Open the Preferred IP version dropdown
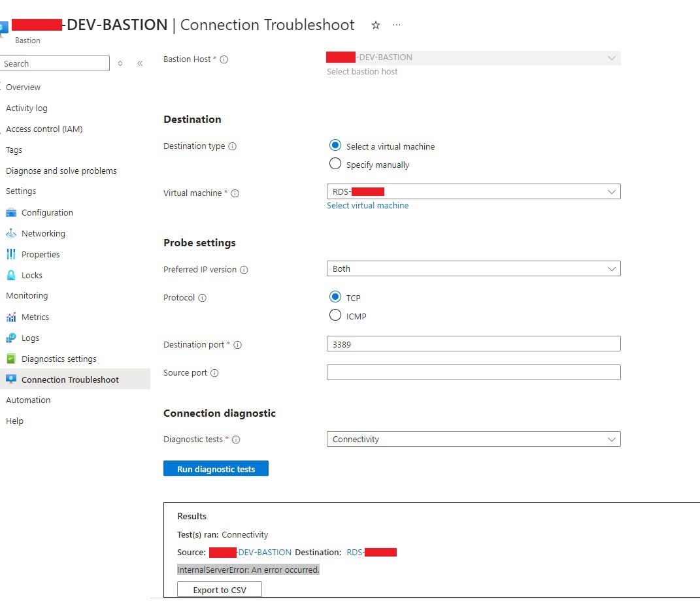This screenshot has width=700, height=614. click(612, 268)
